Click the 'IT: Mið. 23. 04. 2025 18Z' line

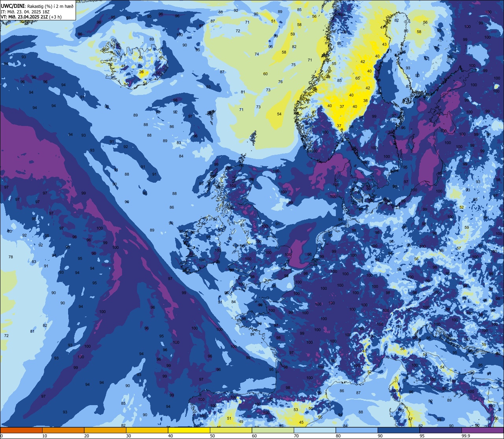(x=25, y=11)
